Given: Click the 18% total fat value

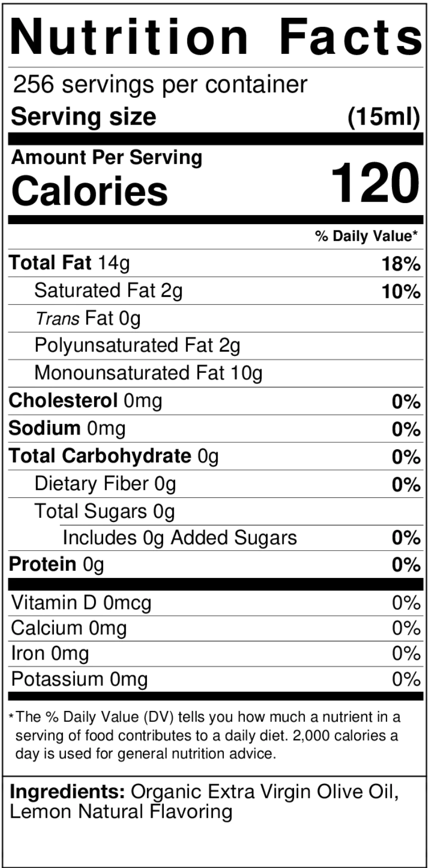Looking at the screenshot, I should pyautogui.click(x=401, y=264).
